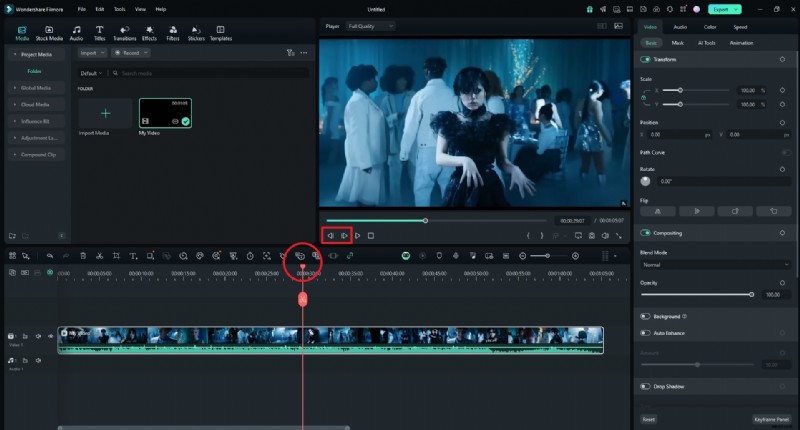The width and height of the screenshot is (800, 430).
Task: Open the Default sort dropdown
Action: pyautogui.click(x=91, y=73)
